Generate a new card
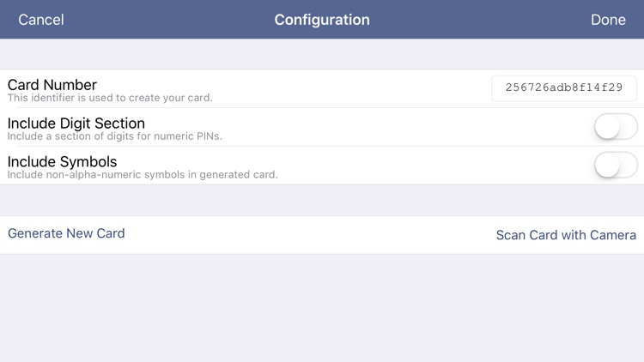 pyautogui.click(x=66, y=233)
